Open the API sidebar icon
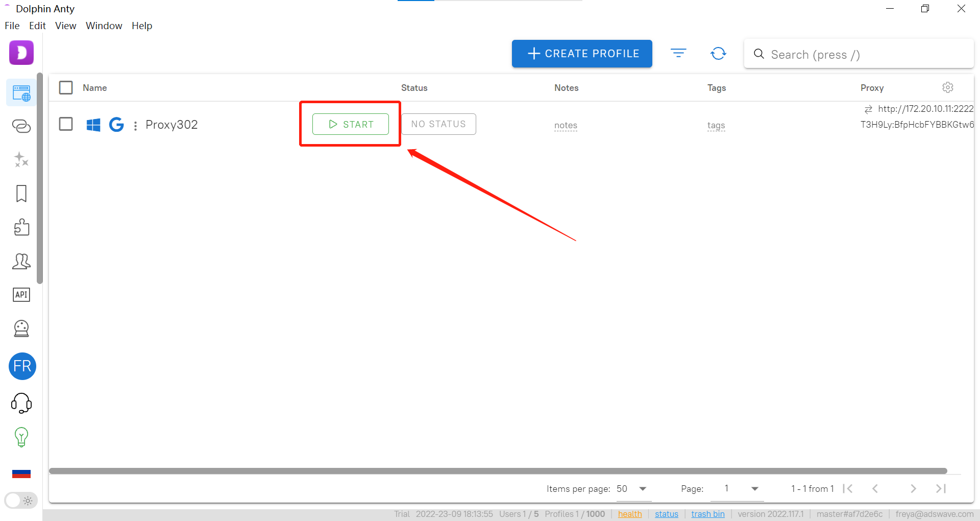980x521 pixels. [x=21, y=295]
